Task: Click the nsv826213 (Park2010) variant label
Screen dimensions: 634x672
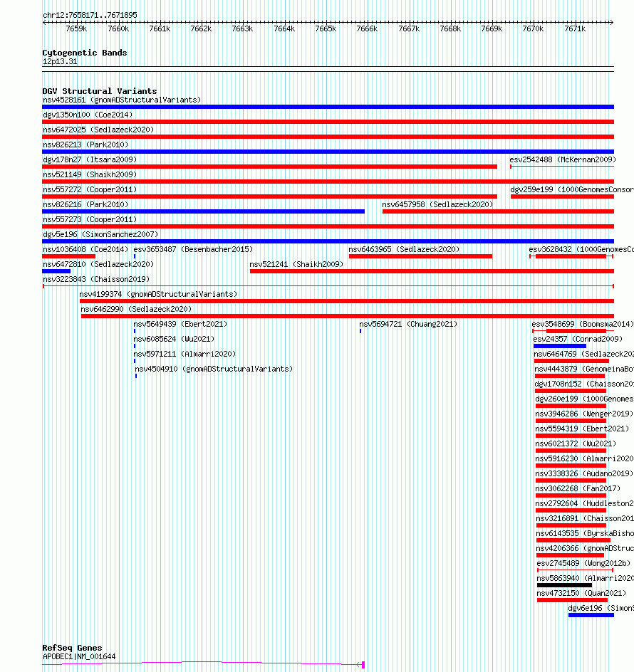Action: pyautogui.click(x=85, y=145)
